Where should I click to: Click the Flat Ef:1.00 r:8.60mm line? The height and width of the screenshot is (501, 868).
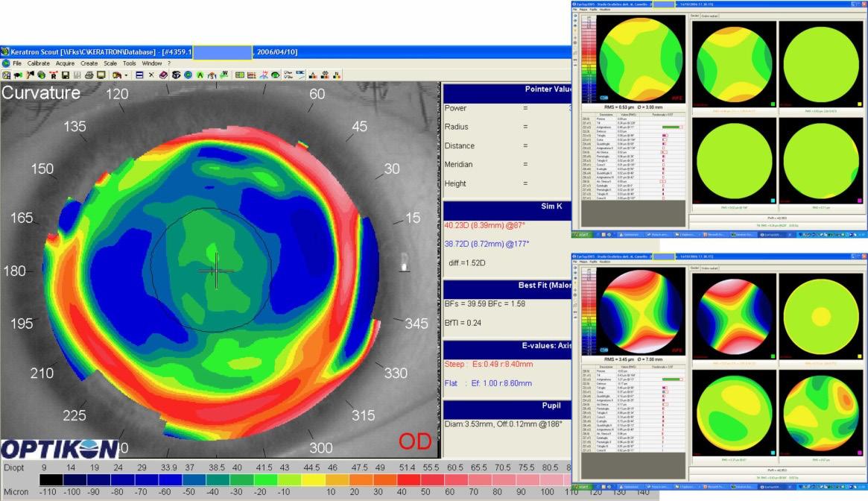tap(488, 383)
